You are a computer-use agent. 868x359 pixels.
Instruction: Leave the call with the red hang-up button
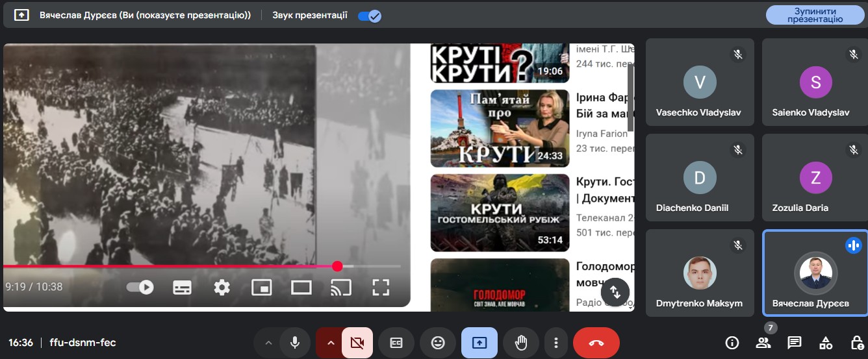coord(596,343)
